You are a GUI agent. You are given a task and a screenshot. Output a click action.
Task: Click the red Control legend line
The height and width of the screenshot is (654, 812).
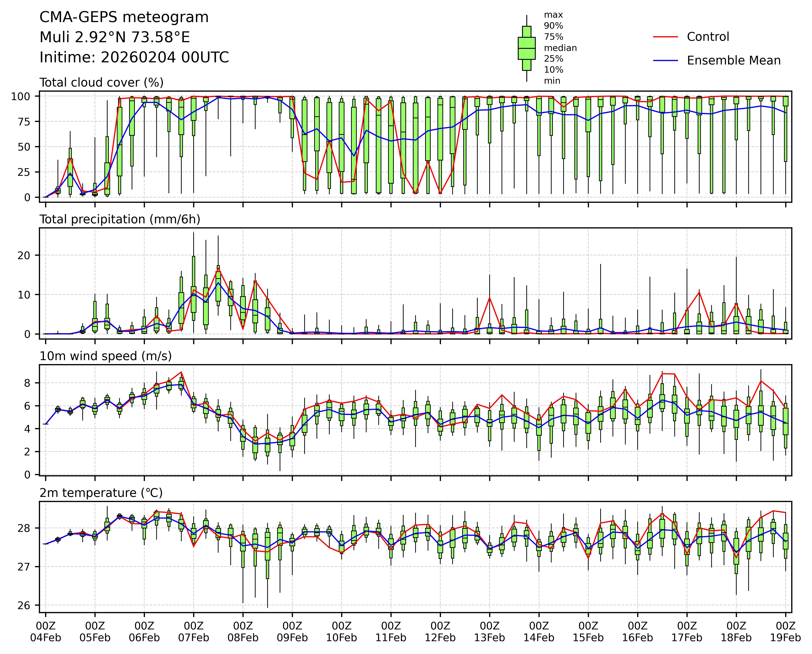tap(665, 37)
